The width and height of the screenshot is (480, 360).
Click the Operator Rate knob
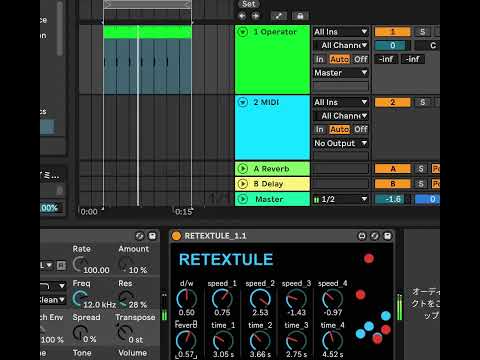[x=80, y=264]
